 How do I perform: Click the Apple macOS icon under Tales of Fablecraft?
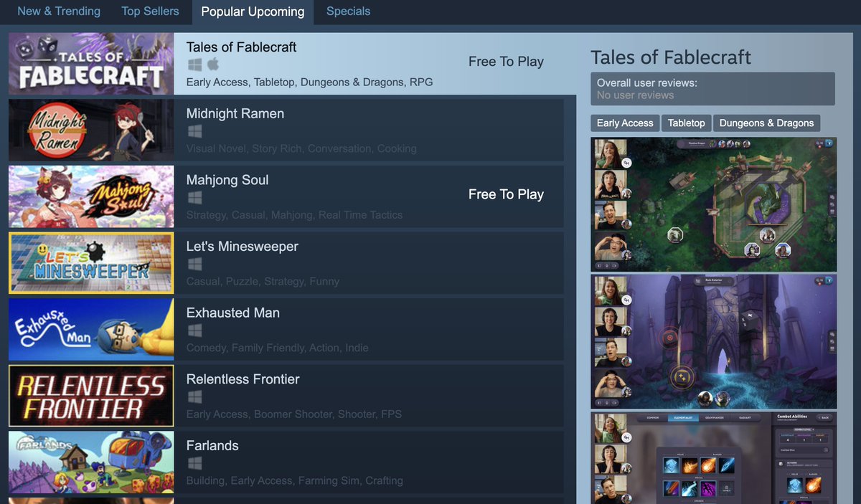213,65
